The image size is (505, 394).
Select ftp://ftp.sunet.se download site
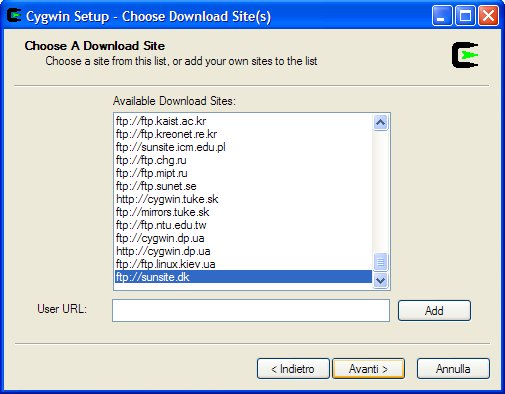click(243, 186)
